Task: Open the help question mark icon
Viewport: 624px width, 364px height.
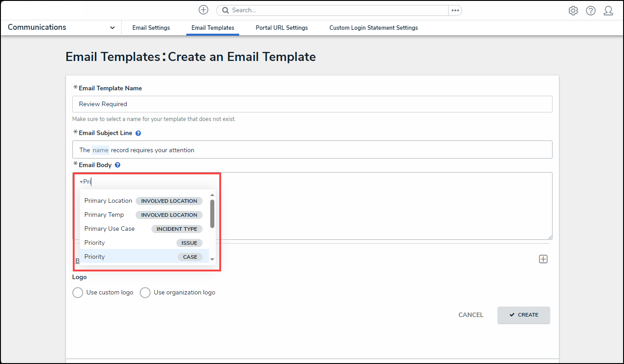Action: tap(591, 10)
